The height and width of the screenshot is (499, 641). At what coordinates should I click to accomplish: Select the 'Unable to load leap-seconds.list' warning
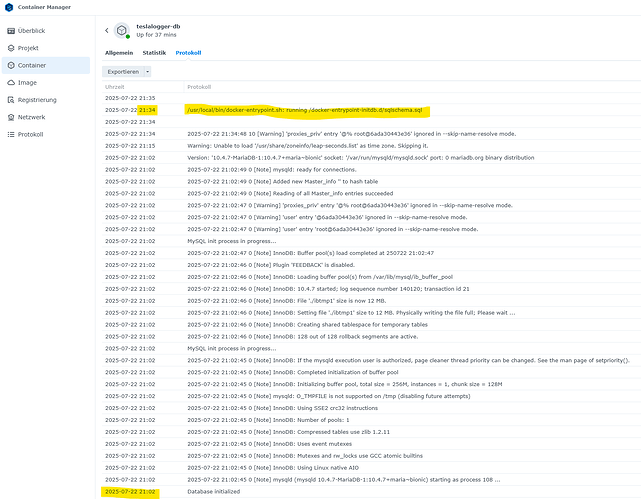click(371, 145)
